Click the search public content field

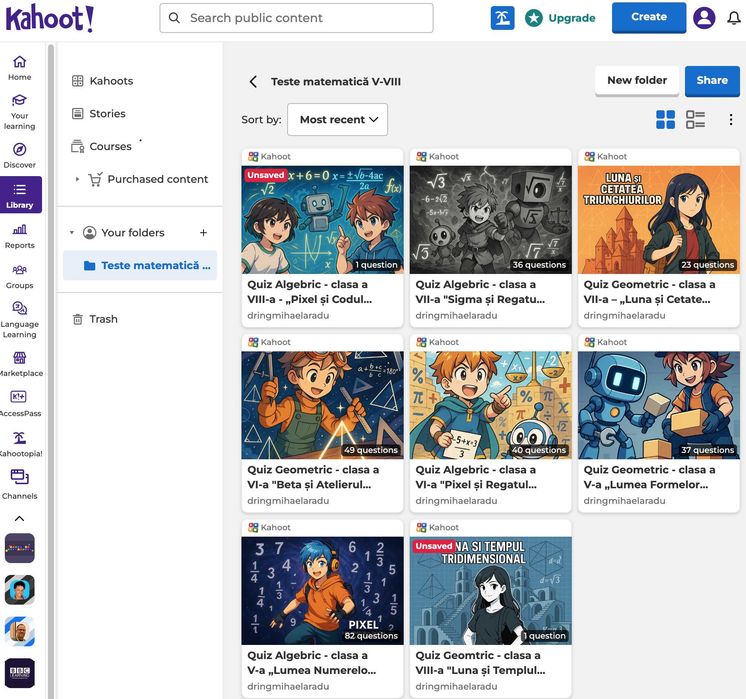tap(296, 18)
